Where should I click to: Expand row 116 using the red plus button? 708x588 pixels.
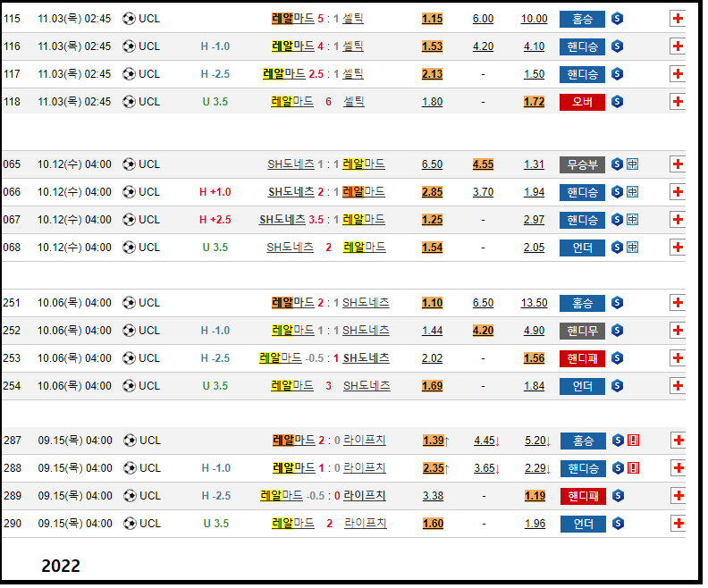678,46
